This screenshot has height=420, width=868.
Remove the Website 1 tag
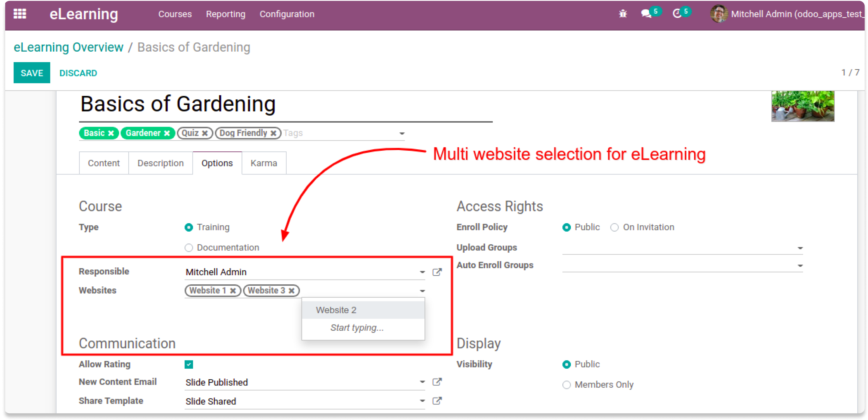tap(233, 291)
